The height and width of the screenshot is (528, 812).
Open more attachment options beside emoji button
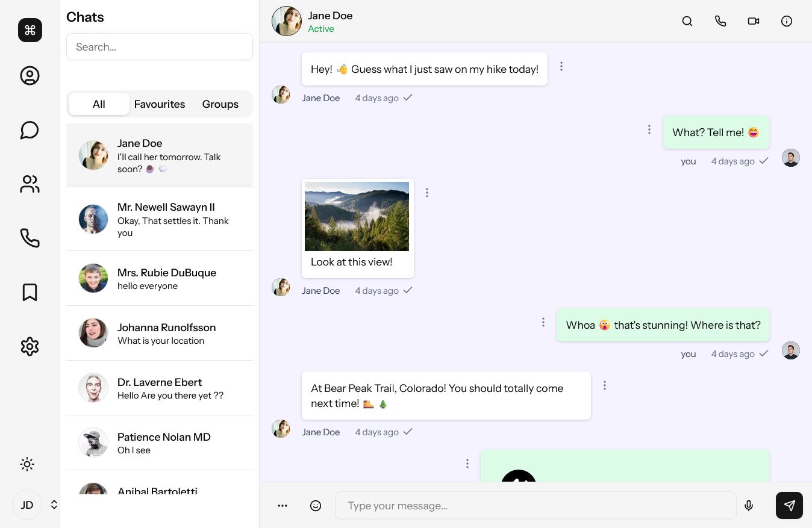283,506
